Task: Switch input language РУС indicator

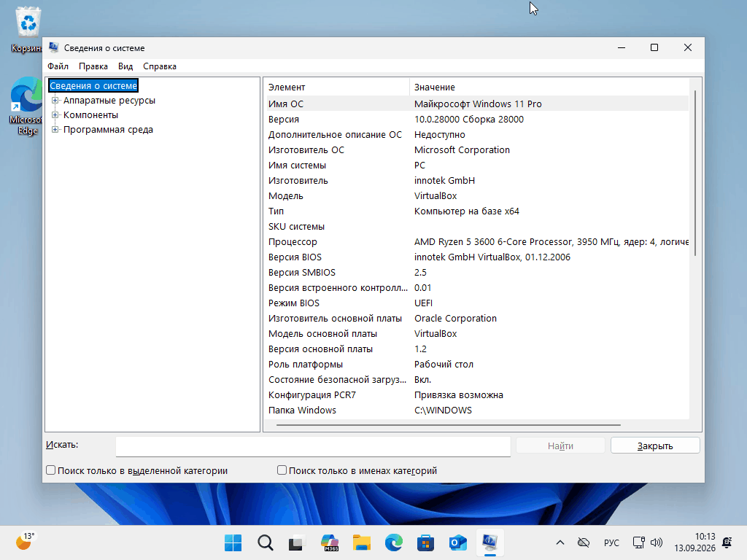Action: coord(611,542)
